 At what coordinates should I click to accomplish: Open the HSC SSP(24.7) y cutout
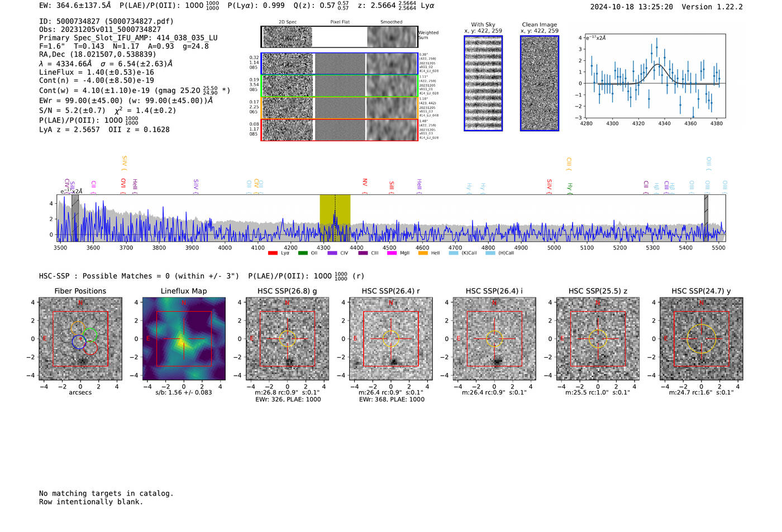[702, 338]
